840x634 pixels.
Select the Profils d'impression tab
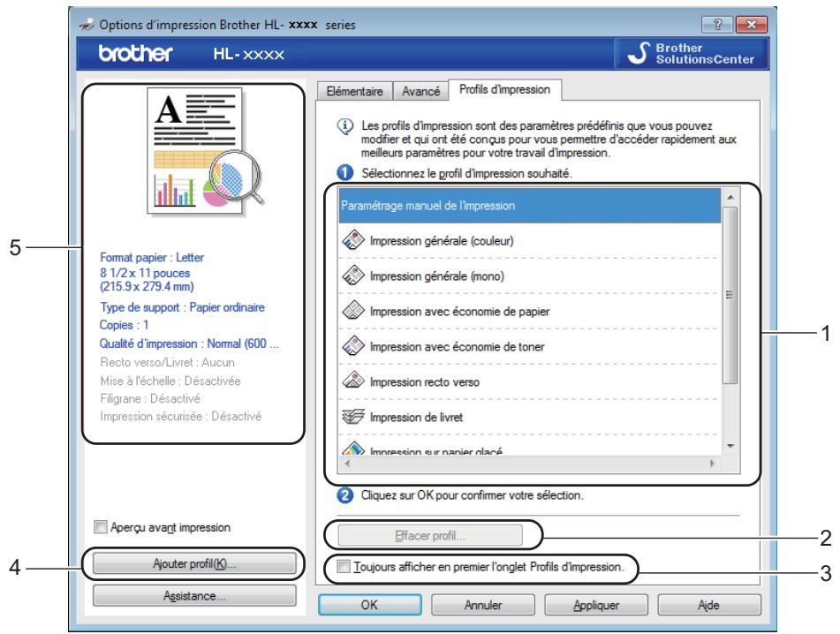pyautogui.click(x=504, y=89)
